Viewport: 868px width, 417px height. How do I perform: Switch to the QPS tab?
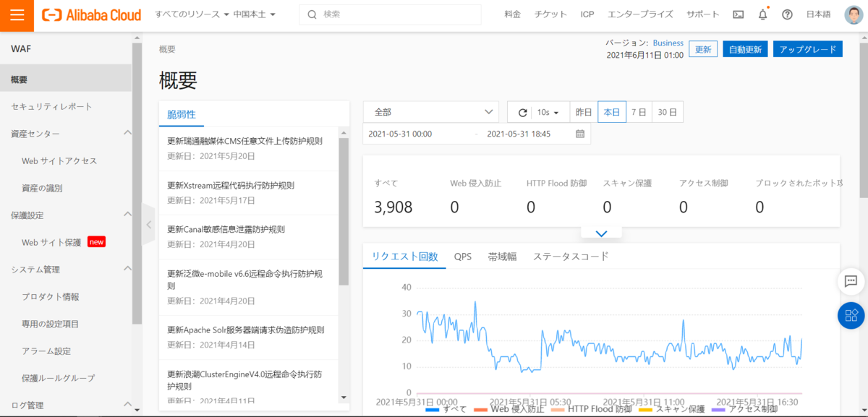(463, 256)
